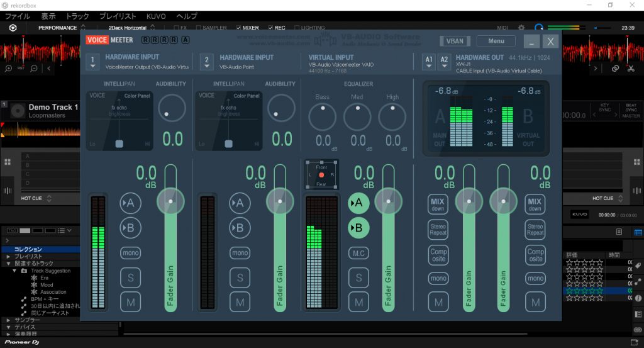This screenshot has width=644, height=348.
Task: Click the link chain icon near scissors
Action: 615,68
